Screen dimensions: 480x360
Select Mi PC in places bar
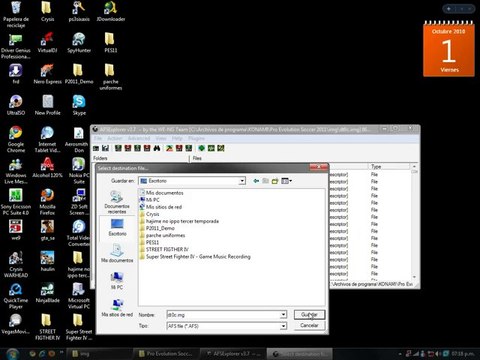tap(117, 281)
